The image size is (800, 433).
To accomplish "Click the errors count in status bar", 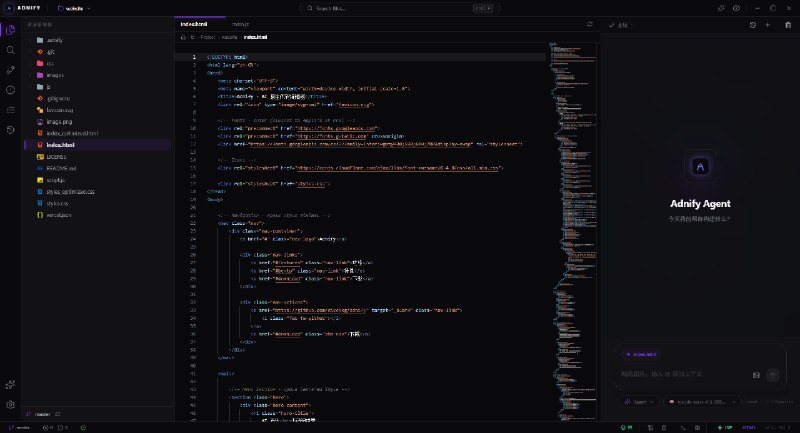I will pyautogui.click(x=48, y=427).
